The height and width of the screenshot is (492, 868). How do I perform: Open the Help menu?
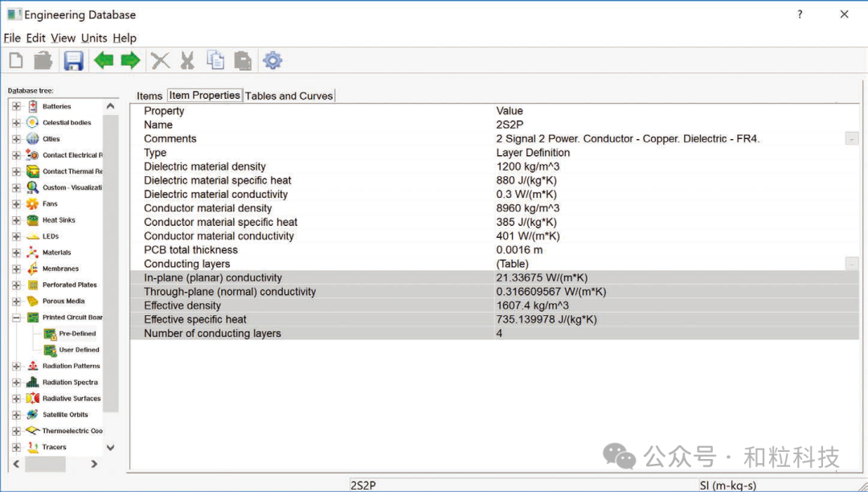pos(125,39)
